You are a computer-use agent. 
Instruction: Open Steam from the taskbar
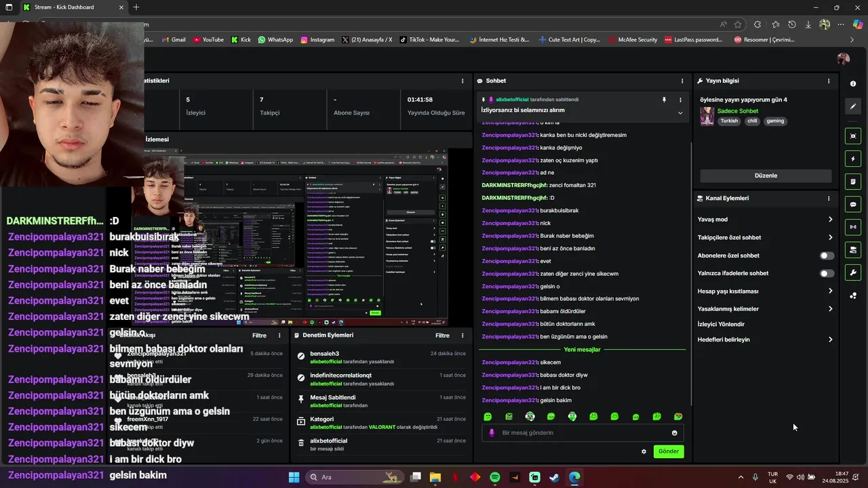tap(554, 477)
